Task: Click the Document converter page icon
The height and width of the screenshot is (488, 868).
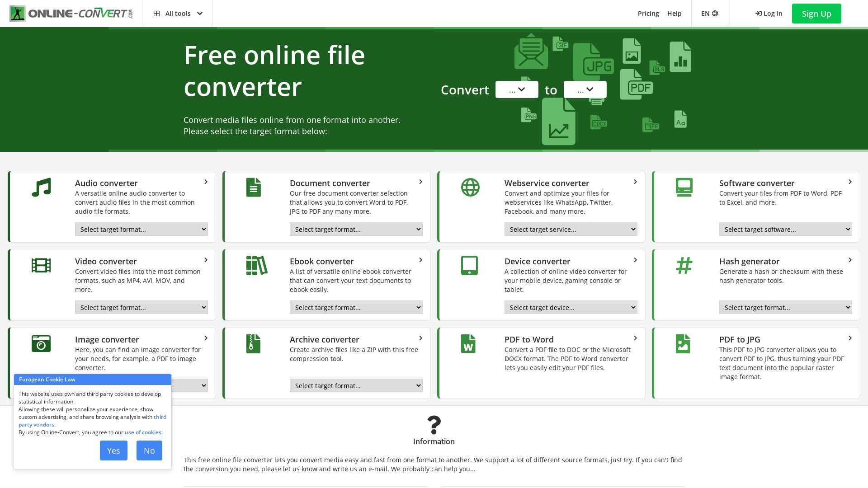Action: pyautogui.click(x=254, y=187)
